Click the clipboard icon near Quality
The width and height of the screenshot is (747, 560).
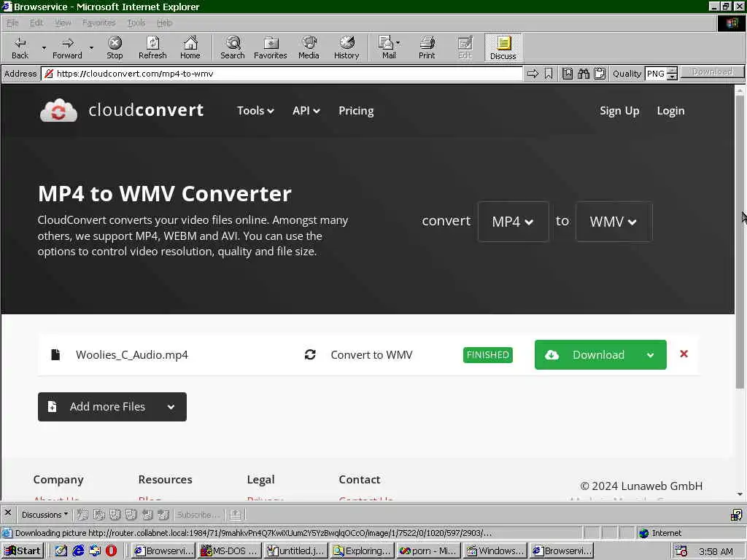point(600,74)
